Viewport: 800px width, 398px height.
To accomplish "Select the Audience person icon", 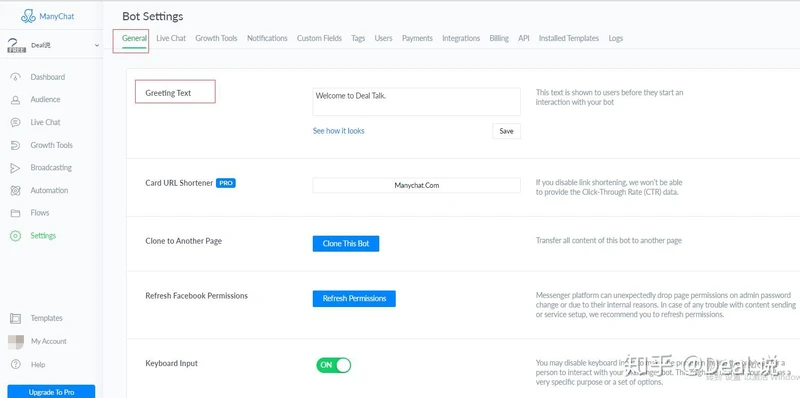I will [x=15, y=100].
